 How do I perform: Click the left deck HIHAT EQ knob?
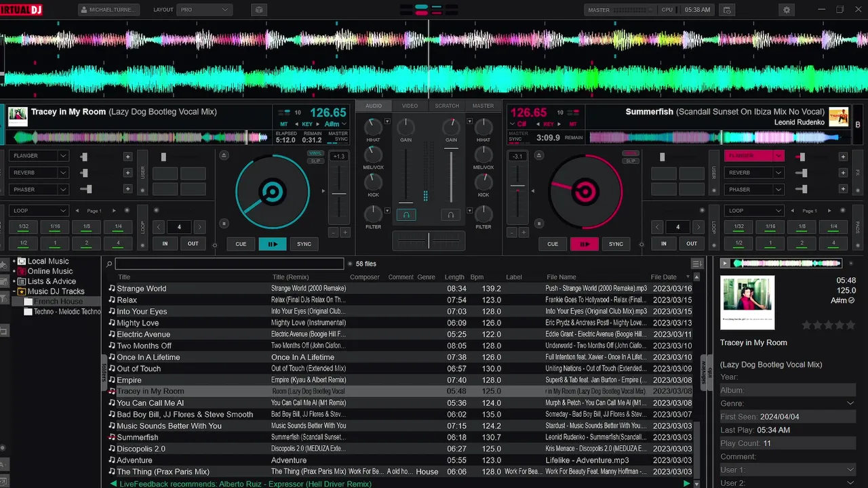[x=373, y=127]
